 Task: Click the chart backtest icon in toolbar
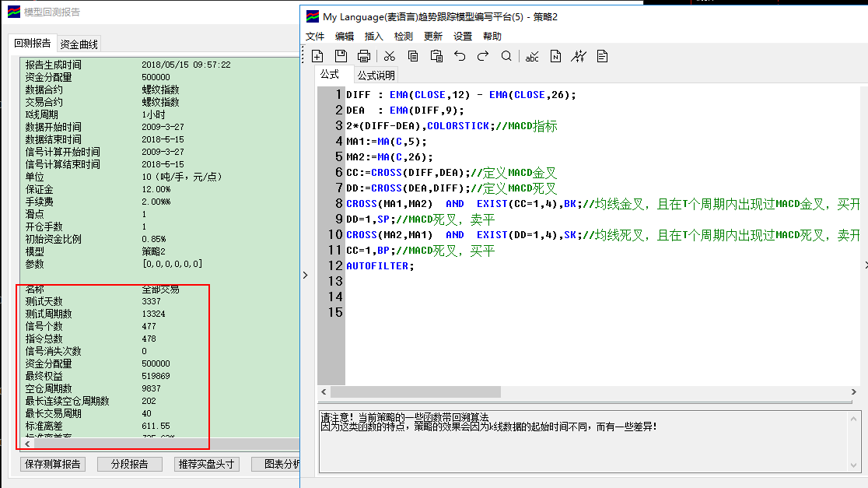(579, 56)
